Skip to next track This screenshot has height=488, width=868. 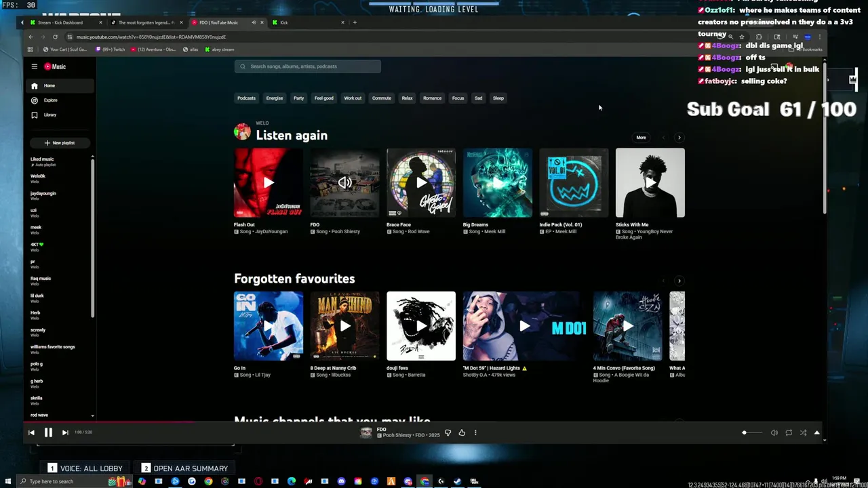[65, 432]
